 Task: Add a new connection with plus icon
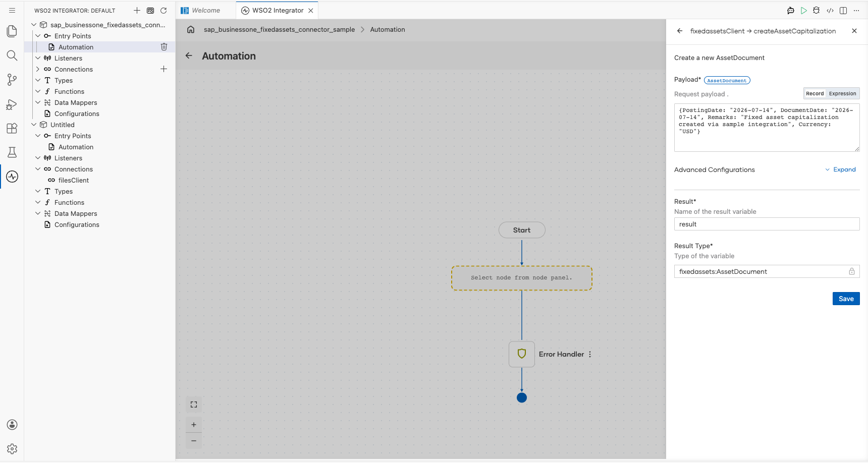click(164, 69)
